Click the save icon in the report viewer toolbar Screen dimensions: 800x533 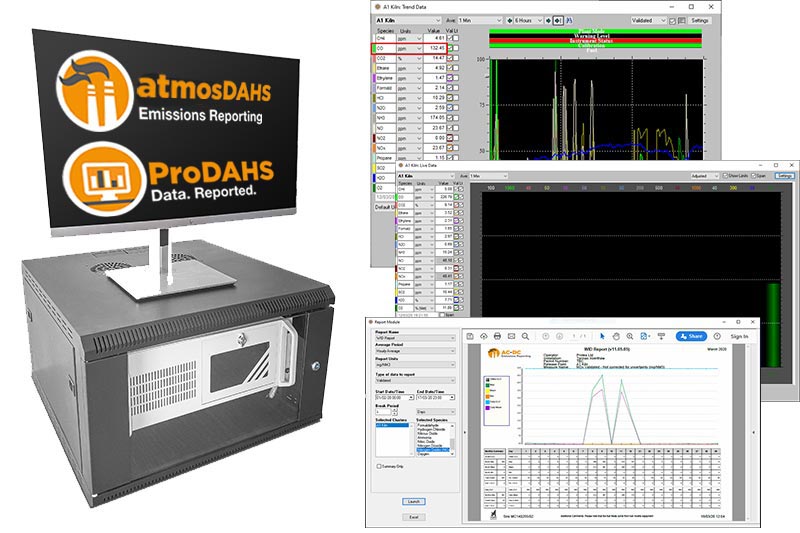(x=470, y=337)
